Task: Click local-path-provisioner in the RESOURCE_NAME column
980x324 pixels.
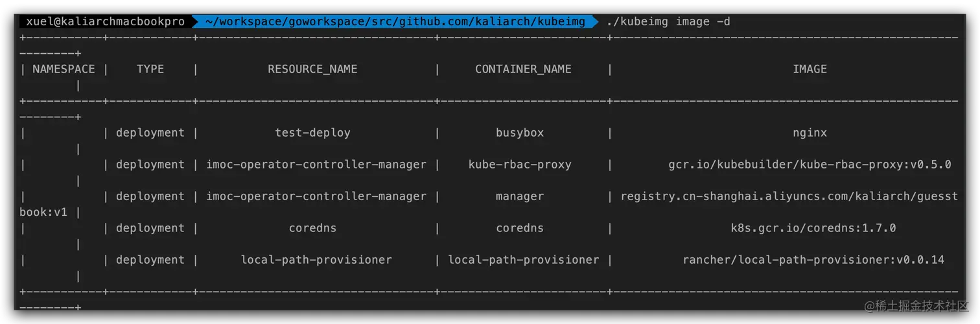Action: click(x=316, y=260)
